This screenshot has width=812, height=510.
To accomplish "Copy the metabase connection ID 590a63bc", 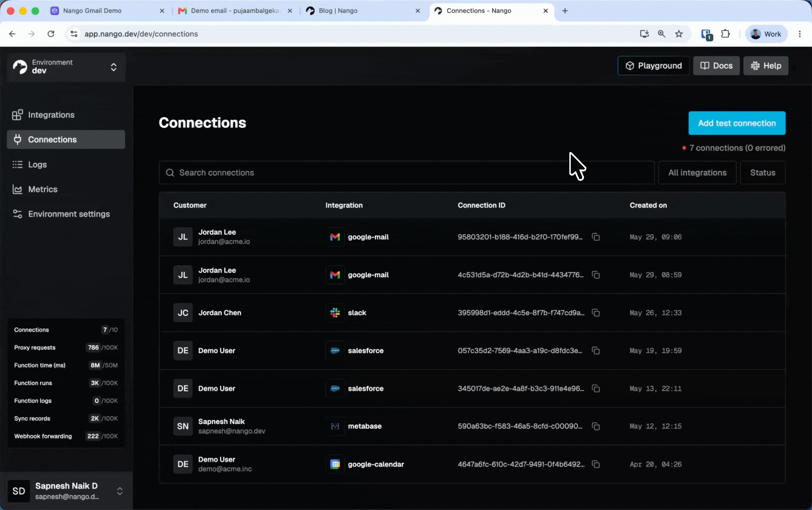I will (x=596, y=426).
